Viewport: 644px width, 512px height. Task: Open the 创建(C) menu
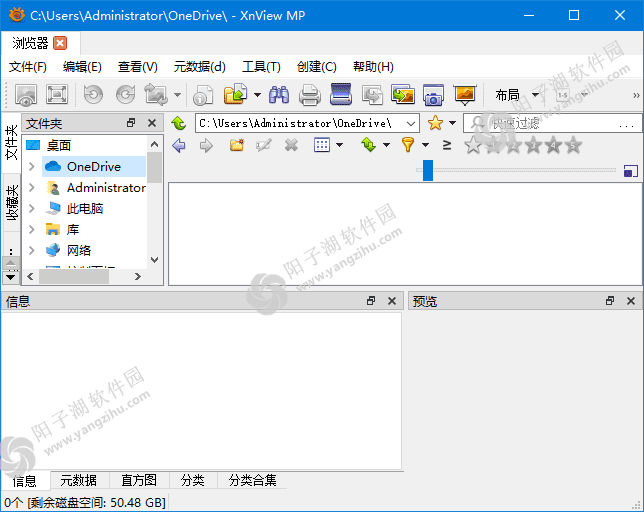pos(317,67)
